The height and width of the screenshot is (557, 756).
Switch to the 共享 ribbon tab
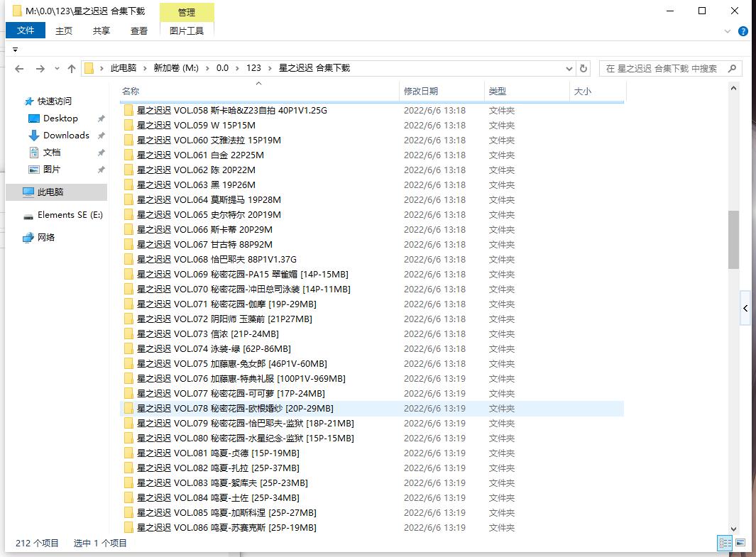point(102,31)
